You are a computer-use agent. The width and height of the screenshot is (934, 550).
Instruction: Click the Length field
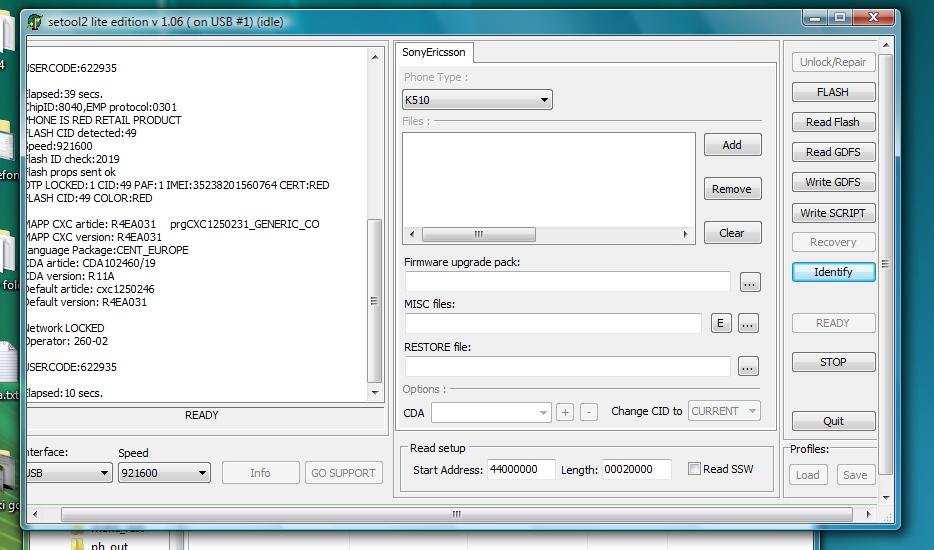tap(636, 470)
